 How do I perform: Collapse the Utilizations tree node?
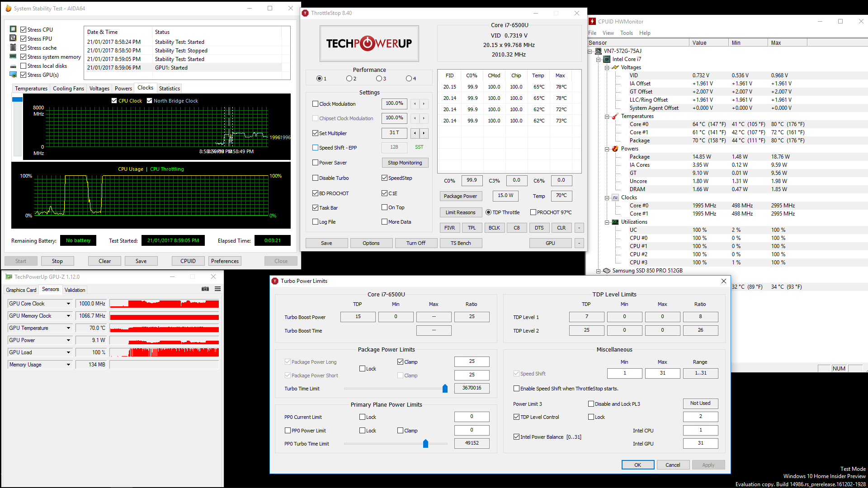(x=607, y=222)
